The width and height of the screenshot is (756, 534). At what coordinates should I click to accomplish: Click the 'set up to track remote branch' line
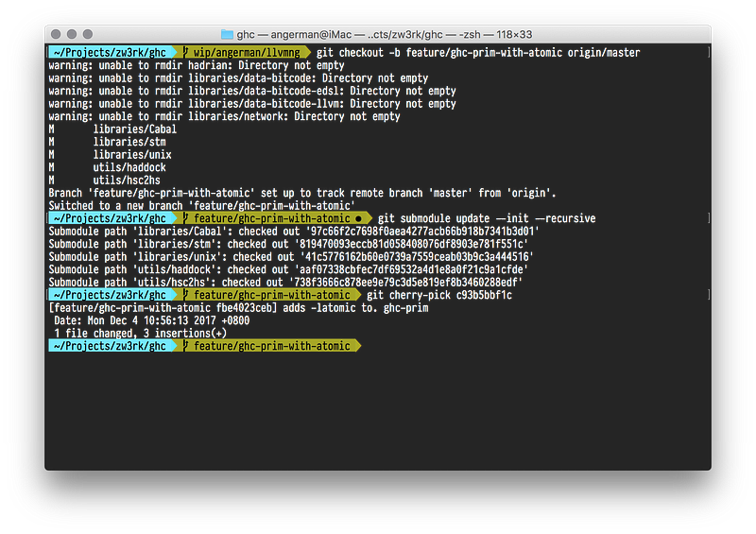[x=302, y=193]
